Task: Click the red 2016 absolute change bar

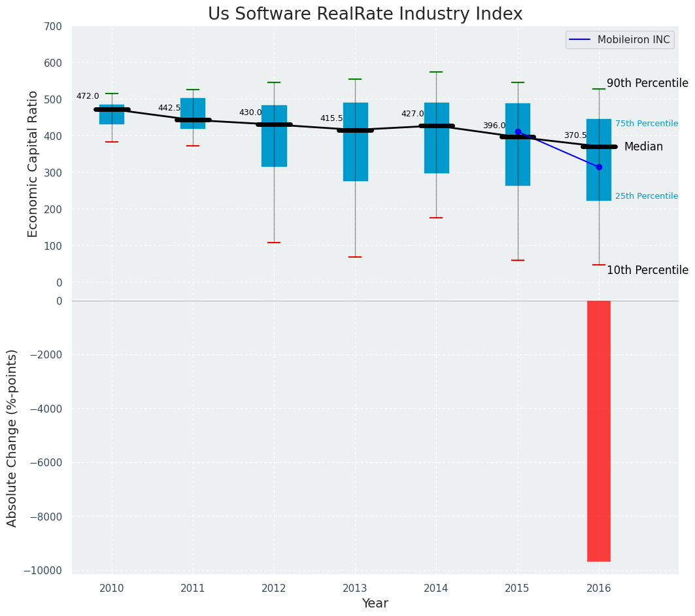Action: [x=599, y=431]
